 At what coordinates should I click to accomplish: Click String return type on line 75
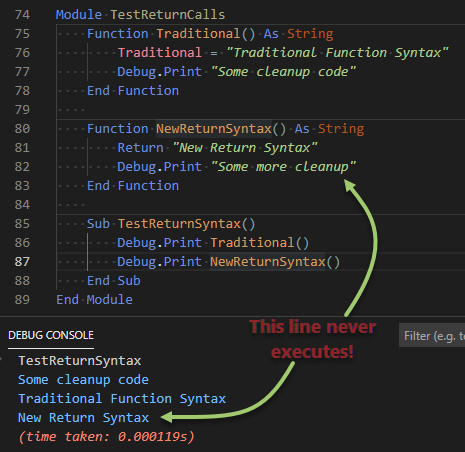coord(310,34)
